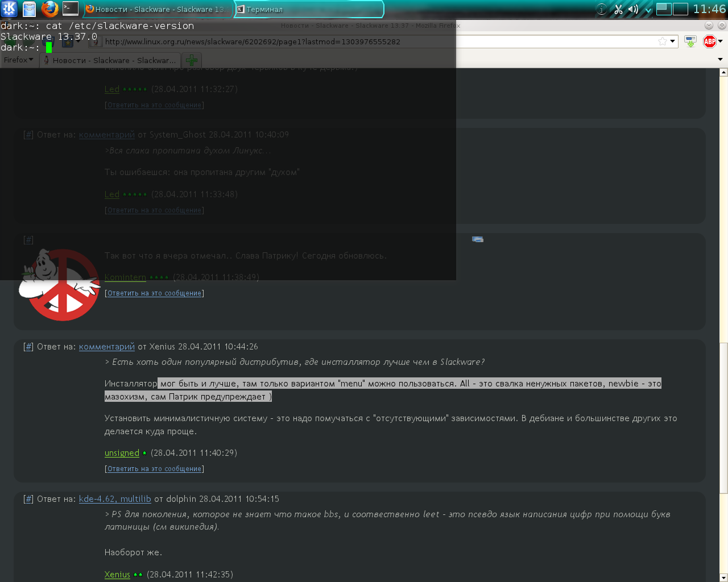Viewport: 728px width, 582px height.
Task: Open the Klipper scissors clipboard icon
Action: pyautogui.click(x=618, y=9)
